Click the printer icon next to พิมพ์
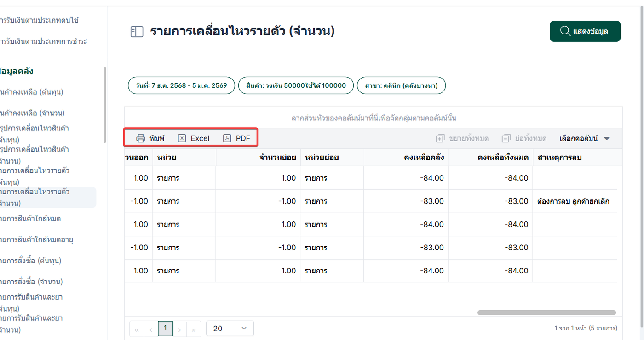This screenshot has height=340, width=644. (141, 138)
